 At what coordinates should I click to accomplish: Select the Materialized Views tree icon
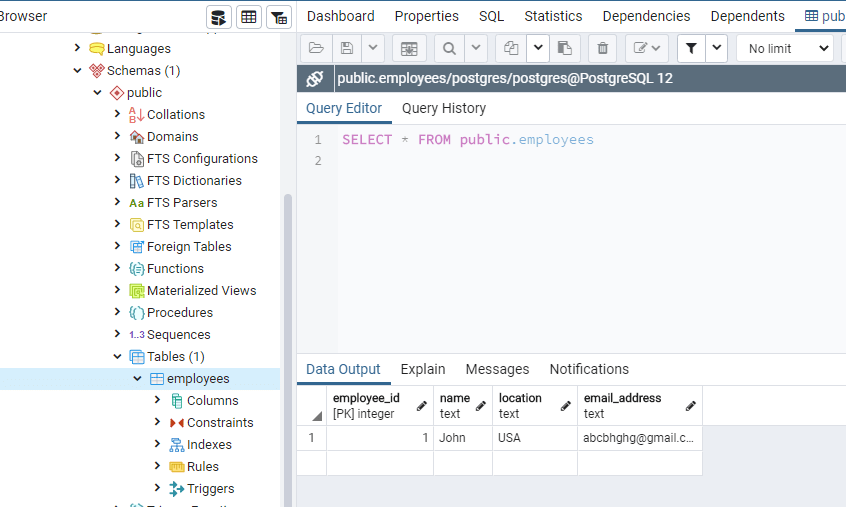[137, 291]
